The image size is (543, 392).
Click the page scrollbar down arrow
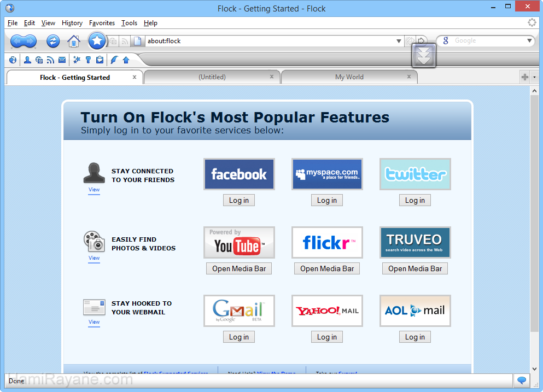click(x=534, y=369)
